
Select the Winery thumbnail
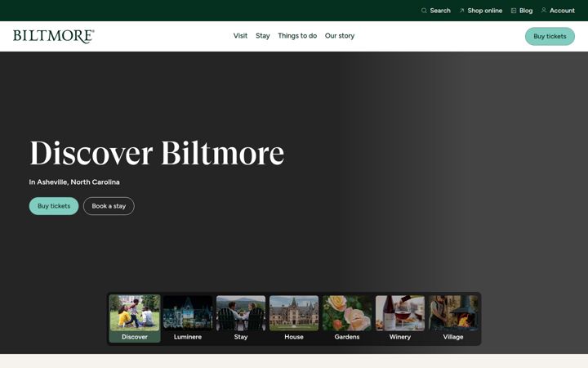[400, 318]
